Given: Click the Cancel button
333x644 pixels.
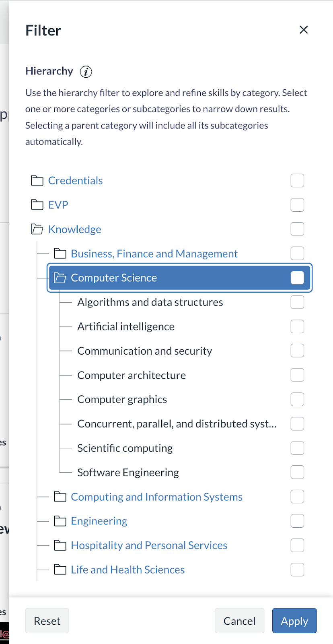Looking at the screenshot, I should click(239, 621).
